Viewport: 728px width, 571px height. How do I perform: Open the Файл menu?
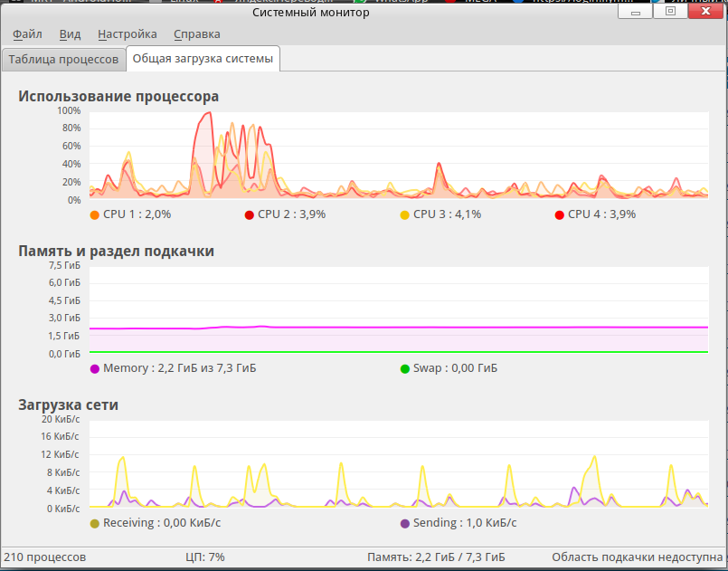pos(27,34)
